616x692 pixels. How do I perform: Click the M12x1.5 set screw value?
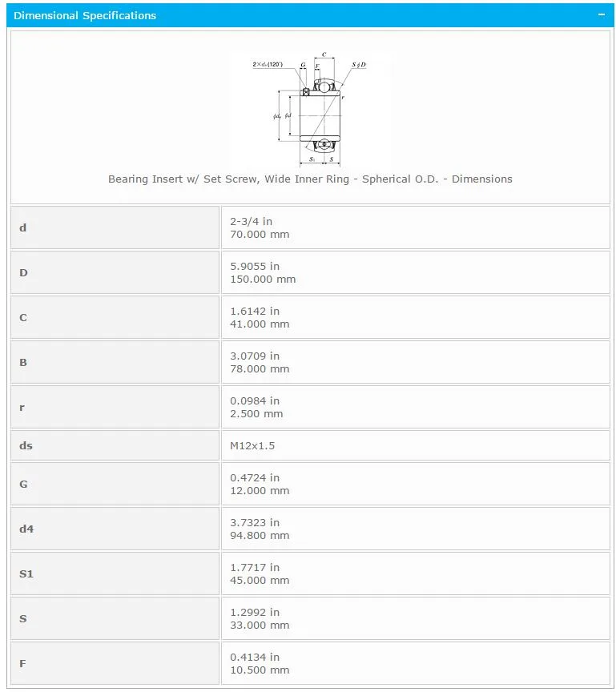point(252,446)
